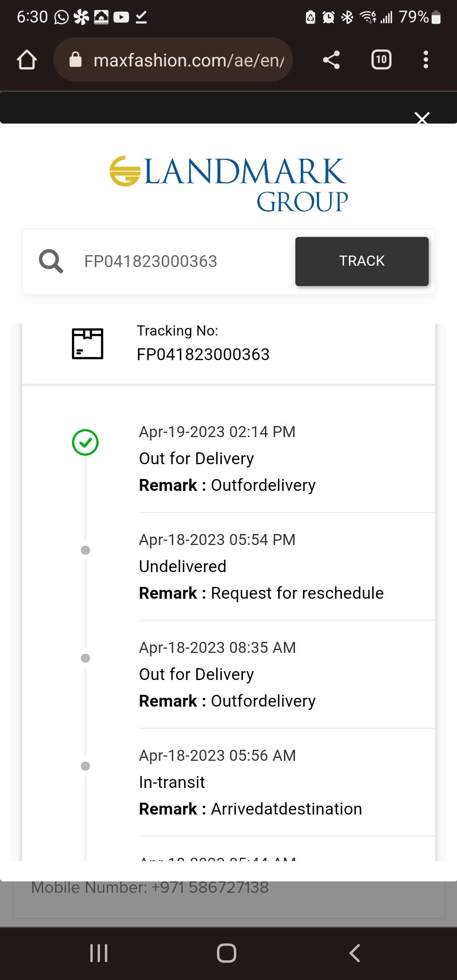Tap the Request for reschedule remark
457x980 pixels.
[x=297, y=593]
